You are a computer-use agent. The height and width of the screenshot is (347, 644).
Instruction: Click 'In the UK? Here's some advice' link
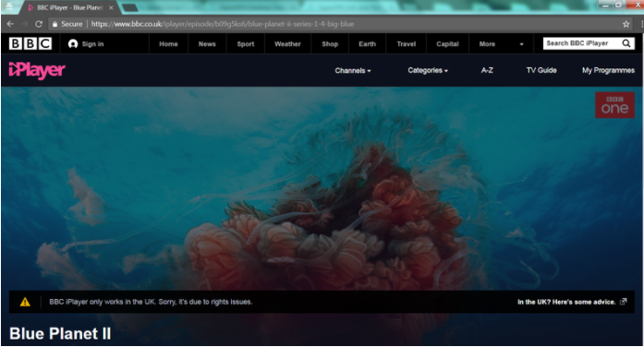pyautogui.click(x=566, y=302)
